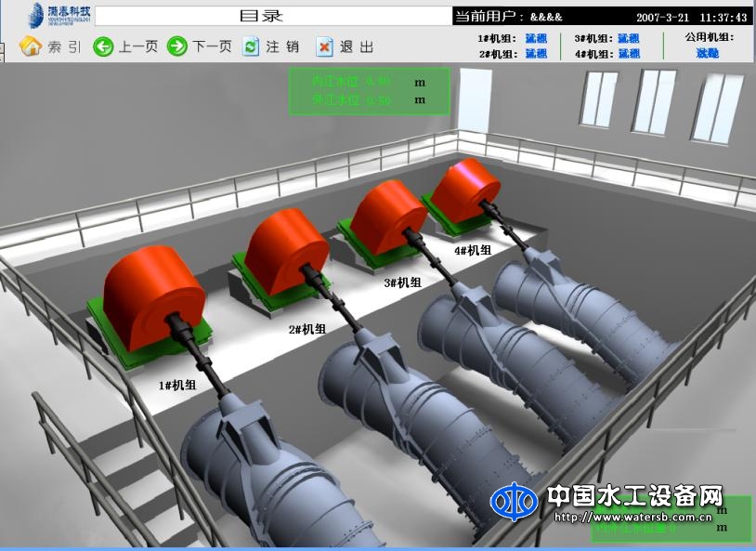Select the 4#机组 label in the 3D view

tap(474, 248)
